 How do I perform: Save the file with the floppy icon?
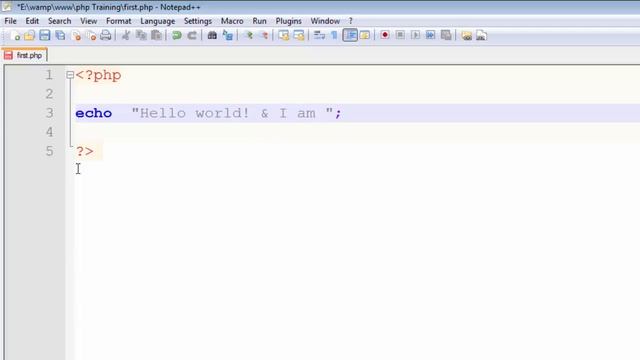pos(45,36)
